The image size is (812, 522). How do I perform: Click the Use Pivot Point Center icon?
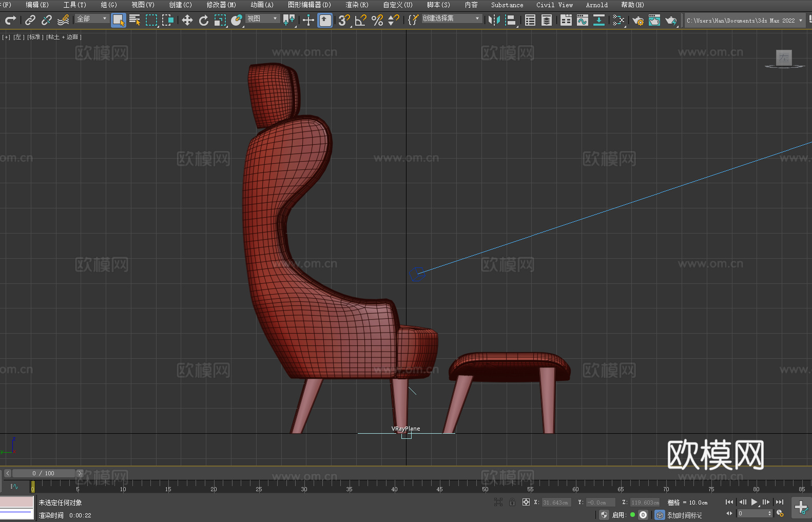tap(289, 20)
